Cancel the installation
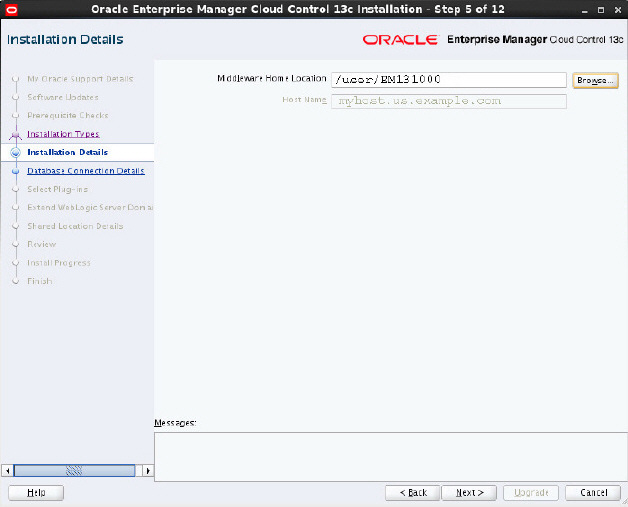 [x=593, y=493]
